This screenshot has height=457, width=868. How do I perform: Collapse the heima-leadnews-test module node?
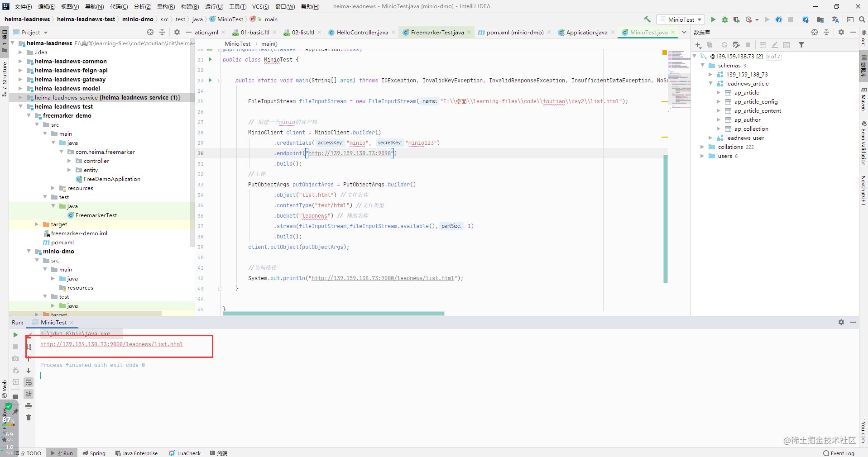(20, 106)
